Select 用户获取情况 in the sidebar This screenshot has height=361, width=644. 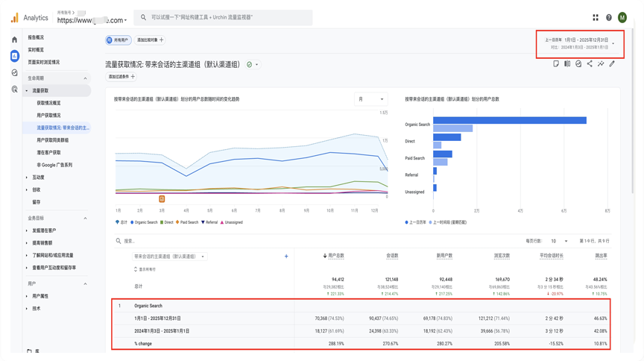48,116
